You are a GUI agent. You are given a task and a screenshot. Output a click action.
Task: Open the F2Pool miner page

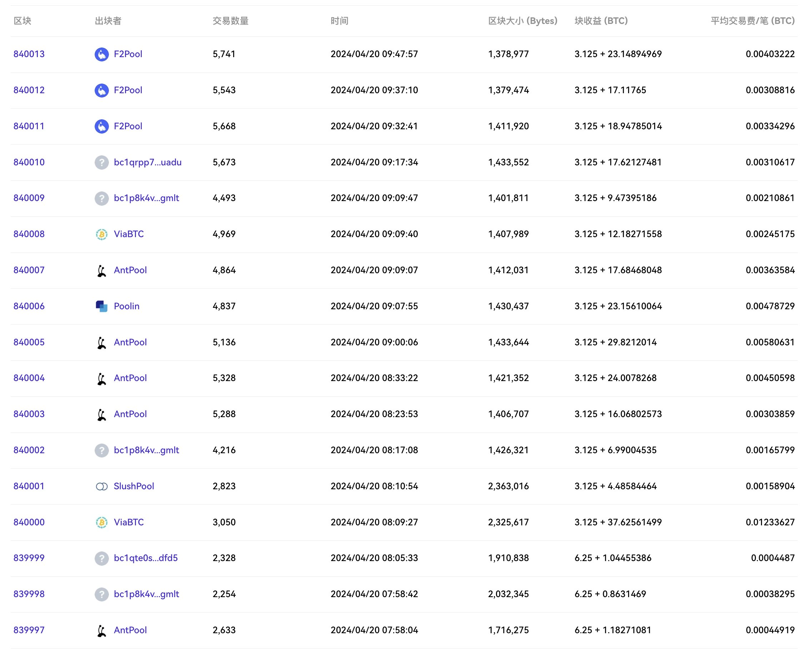click(x=128, y=54)
